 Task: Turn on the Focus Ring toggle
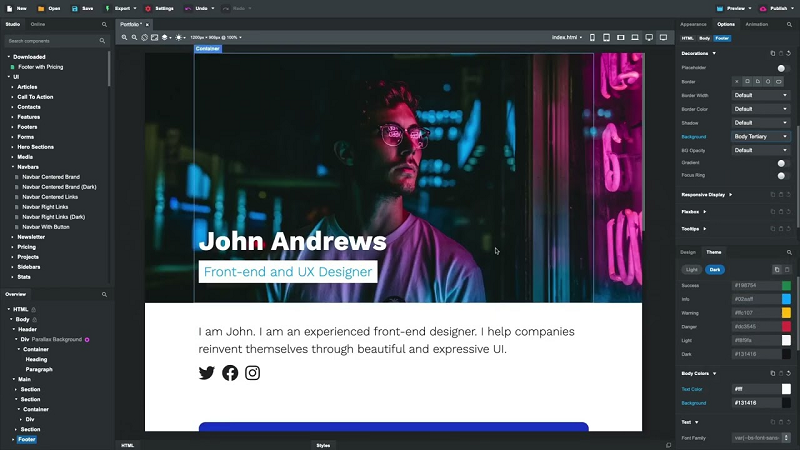coord(782,176)
